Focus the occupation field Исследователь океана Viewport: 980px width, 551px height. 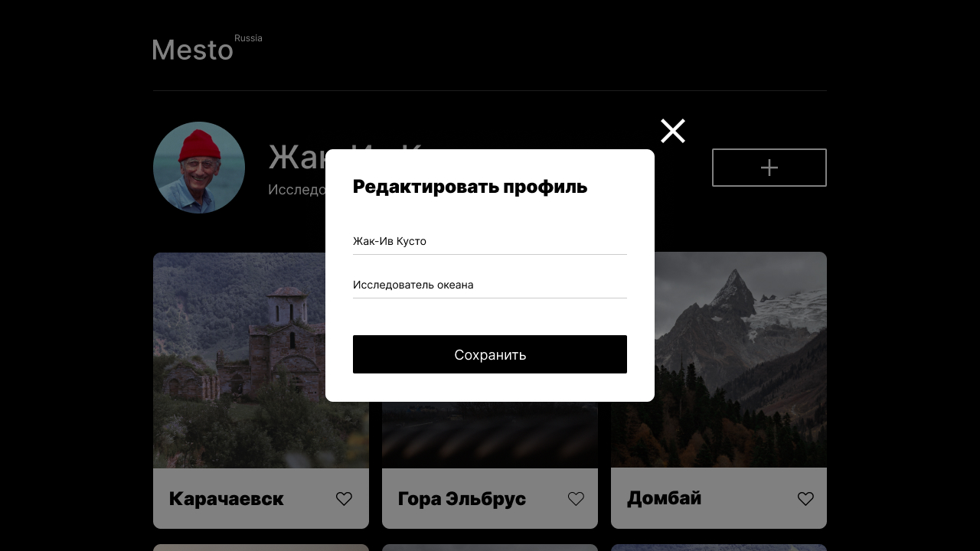point(490,285)
